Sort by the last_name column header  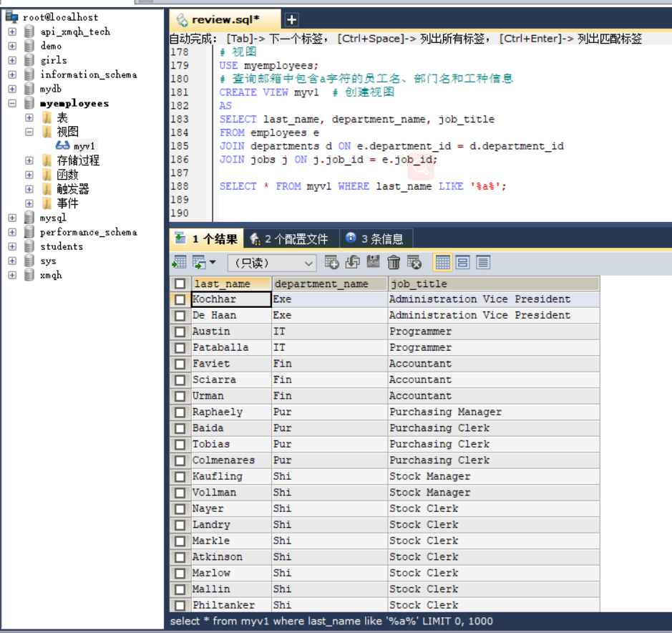(x=231, y=284)
